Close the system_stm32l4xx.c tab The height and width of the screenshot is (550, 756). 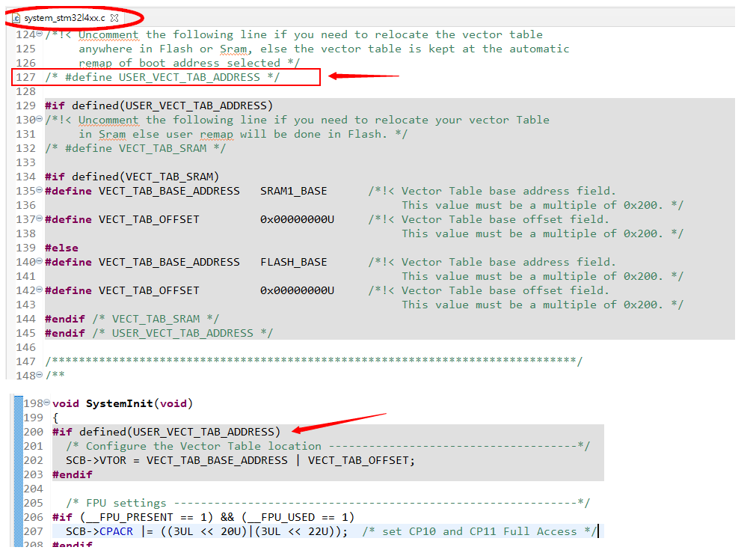pyautogui.click(x=114, y=18)
